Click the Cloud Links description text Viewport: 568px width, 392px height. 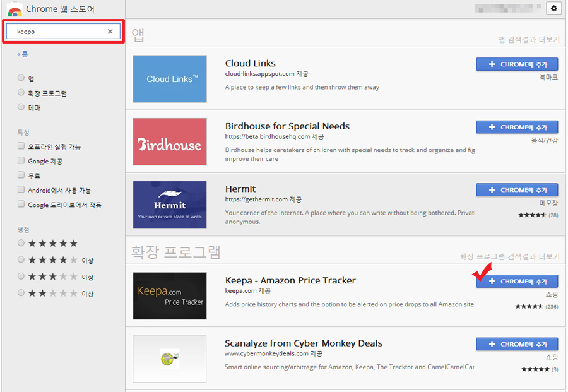[302, 87]
